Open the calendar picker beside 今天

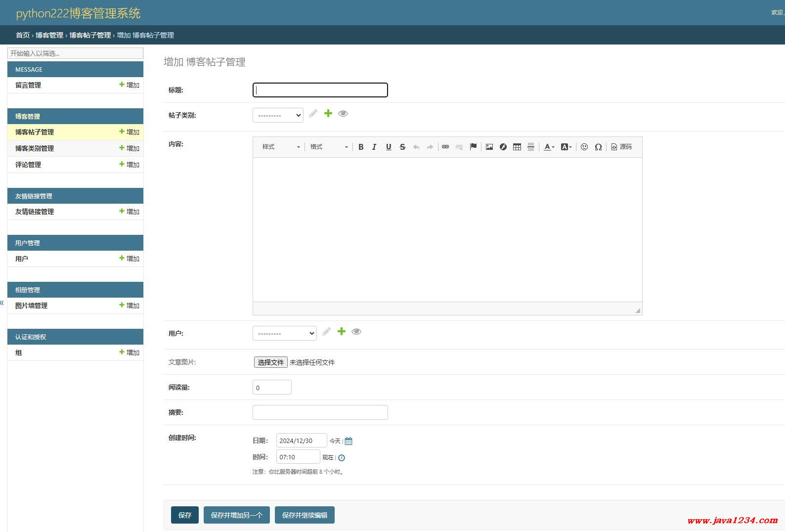coord(349,441)
